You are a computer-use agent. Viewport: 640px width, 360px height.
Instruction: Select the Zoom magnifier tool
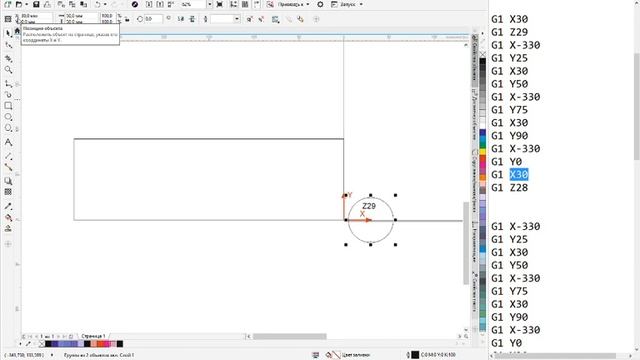[9, 70]
